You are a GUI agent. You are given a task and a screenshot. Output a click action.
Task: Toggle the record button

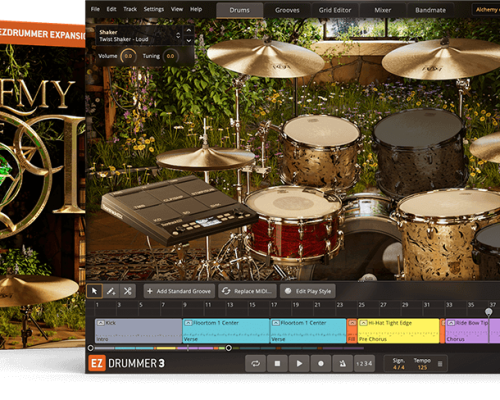tap(321, 363)
